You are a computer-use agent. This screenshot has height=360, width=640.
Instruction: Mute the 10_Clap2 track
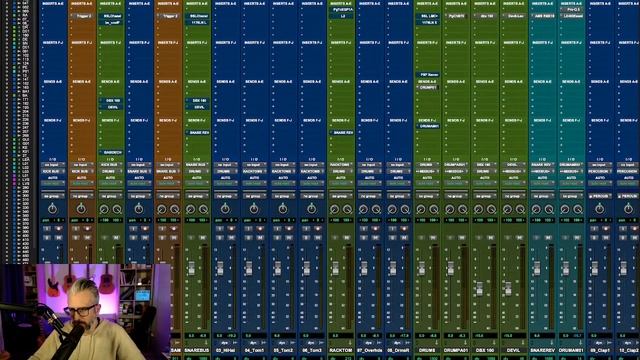click(x=635, y=237)
